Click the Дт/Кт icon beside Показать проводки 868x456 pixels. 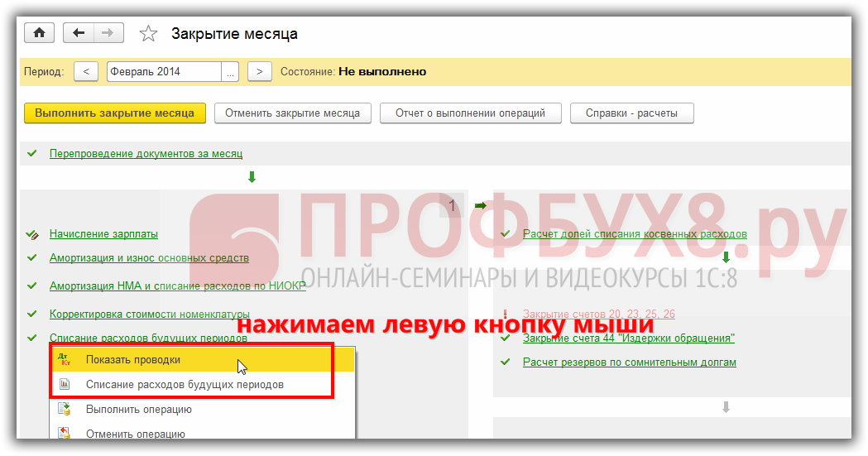(65, 360)
